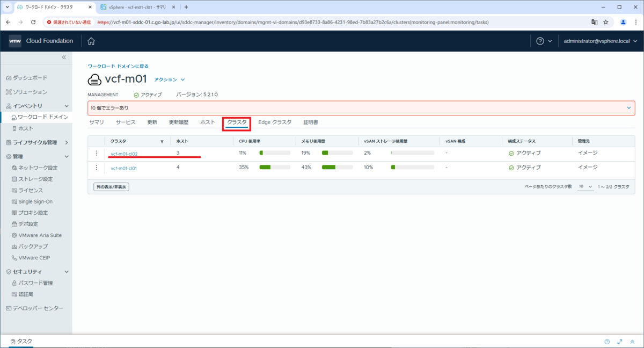The image size is (644, 348).
Task: Collapse the 管理 section chevron
Action: pyautogui.click(x=67, y=156)
